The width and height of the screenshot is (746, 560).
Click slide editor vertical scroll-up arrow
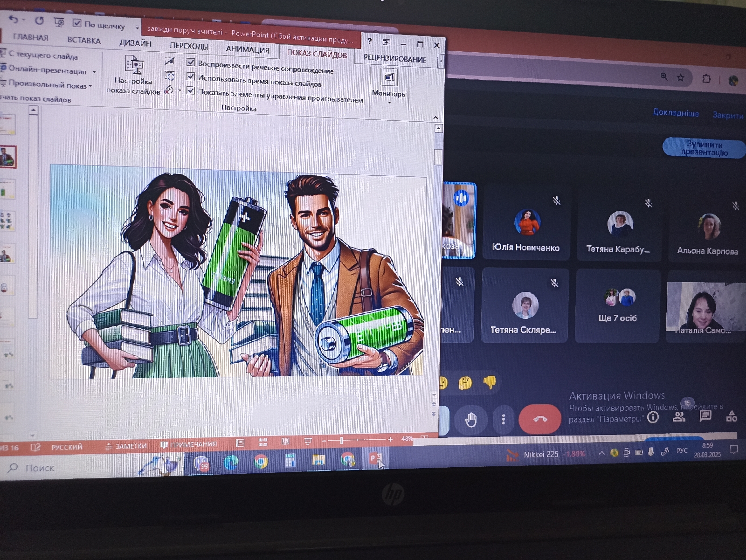[x=438, y=128]
